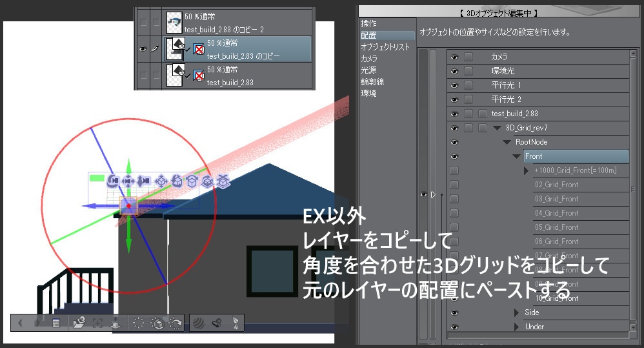
Task: Open the 操作 category
Action: click(x=368, y=24)
